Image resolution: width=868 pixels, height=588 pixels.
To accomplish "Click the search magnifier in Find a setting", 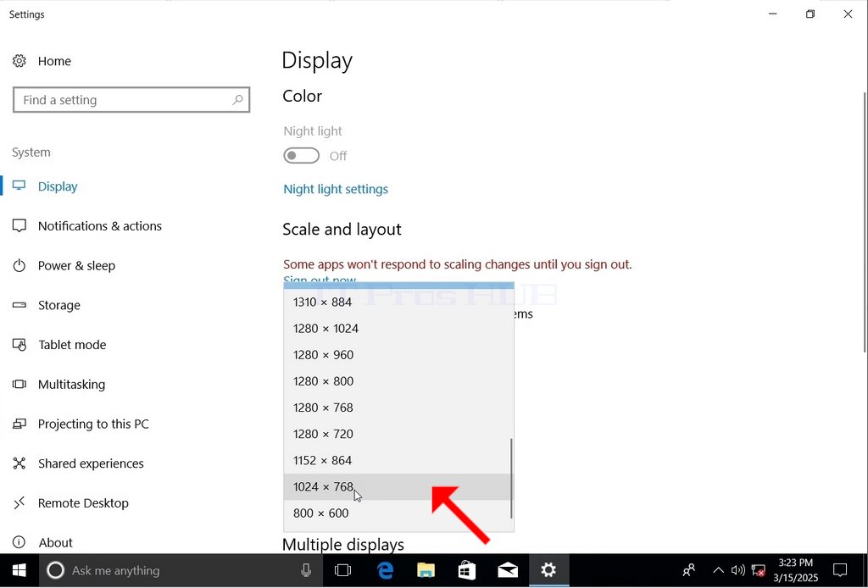I will 237,100.
